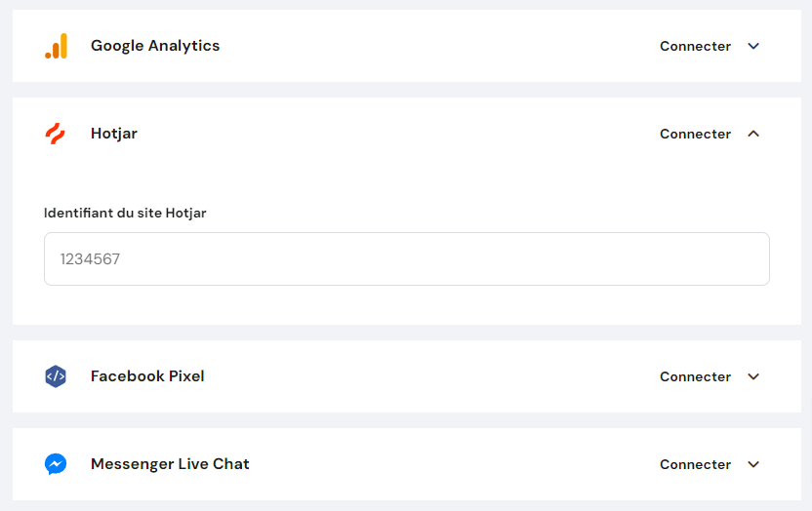The height and width of the screenshot is (511, 812).
Task: Click the "Identifiant du site Hotjar" label
Action: pos(125,213)
